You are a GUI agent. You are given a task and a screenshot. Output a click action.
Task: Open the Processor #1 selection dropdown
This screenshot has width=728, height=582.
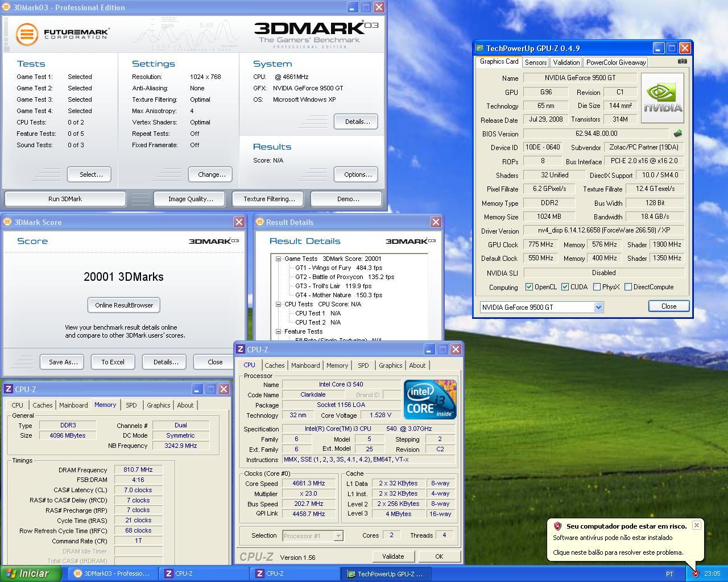pyautogui.click(x=338, y=535)
